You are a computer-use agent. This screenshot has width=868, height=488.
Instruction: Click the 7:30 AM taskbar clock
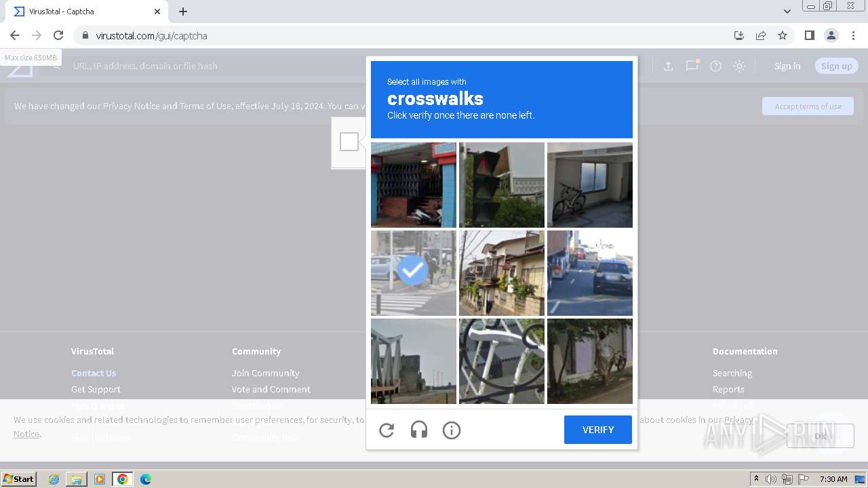(x=833, y=479)
